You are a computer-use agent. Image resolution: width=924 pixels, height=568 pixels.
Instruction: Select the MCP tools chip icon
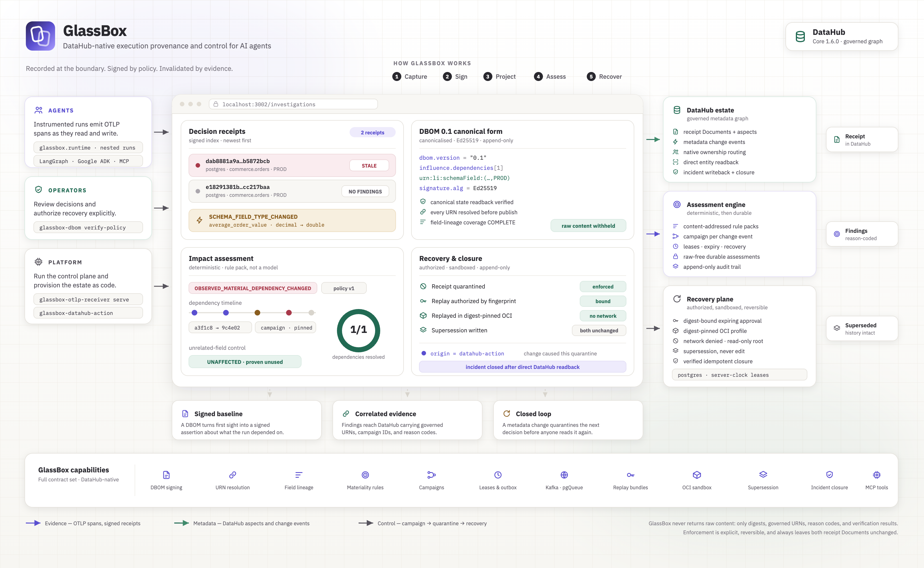877,475
